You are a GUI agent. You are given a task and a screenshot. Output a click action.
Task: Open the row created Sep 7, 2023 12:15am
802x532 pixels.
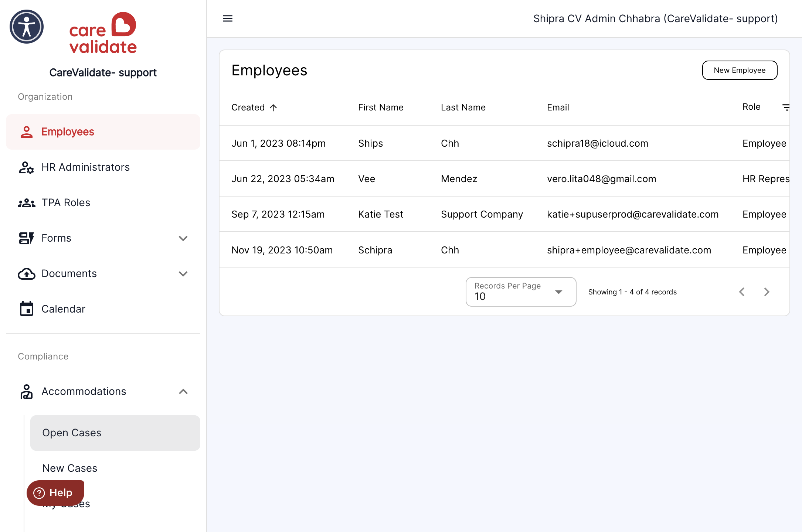tap(504, 214)
